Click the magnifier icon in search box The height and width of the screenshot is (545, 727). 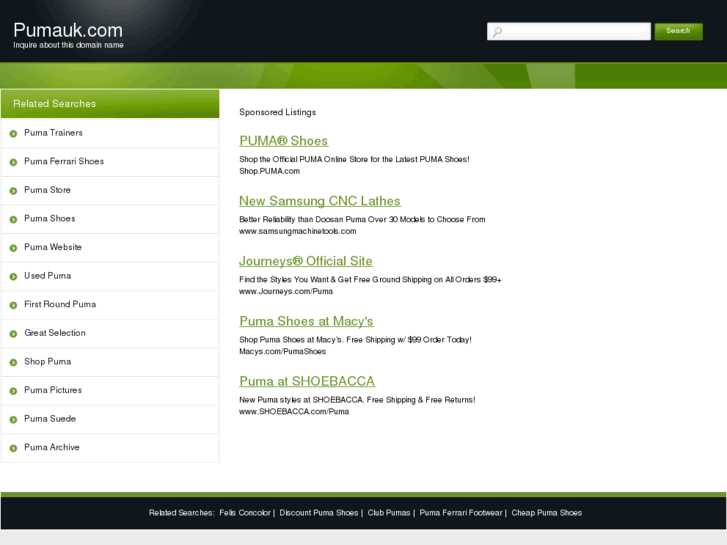click(x=497, y=32)
